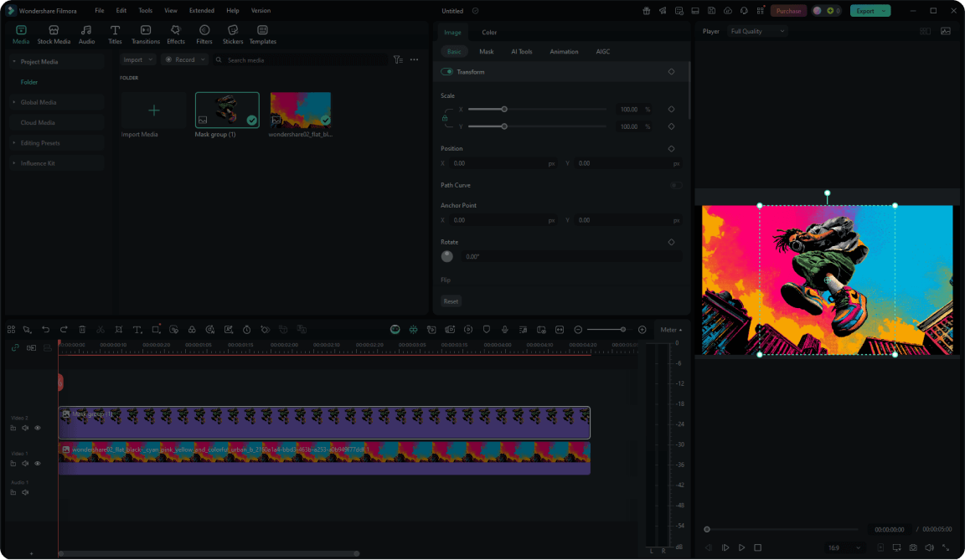Take a snapshot with the camera icon in the Player
Image resolution: width=965 pixels, height=560 pixels.
[913, 547]
